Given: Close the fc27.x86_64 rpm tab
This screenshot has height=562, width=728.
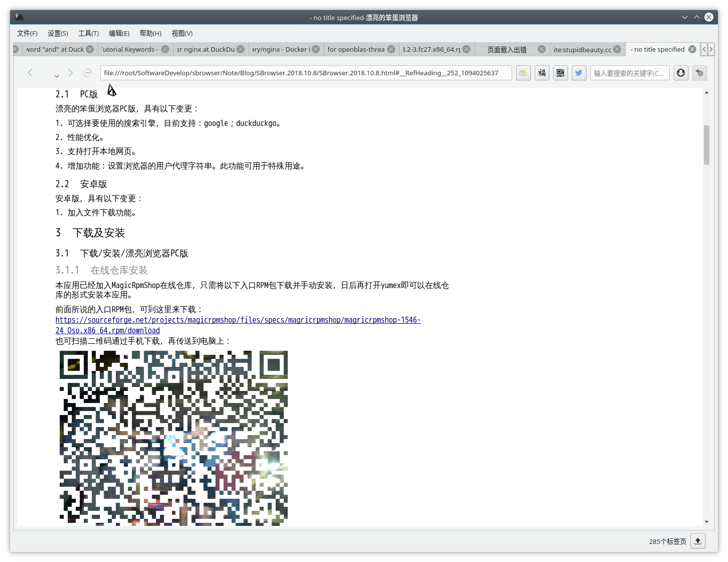Looking at the screenshot, I should point(466,49).
